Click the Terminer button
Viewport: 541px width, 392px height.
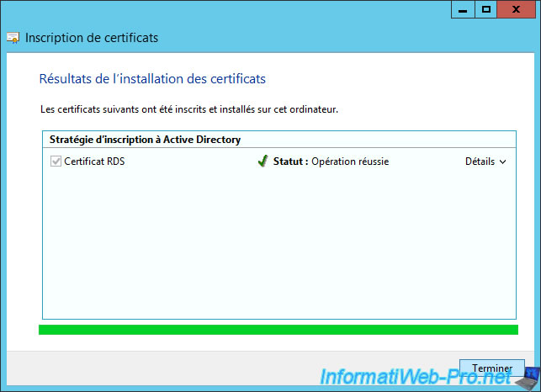(x=492, y=368)
